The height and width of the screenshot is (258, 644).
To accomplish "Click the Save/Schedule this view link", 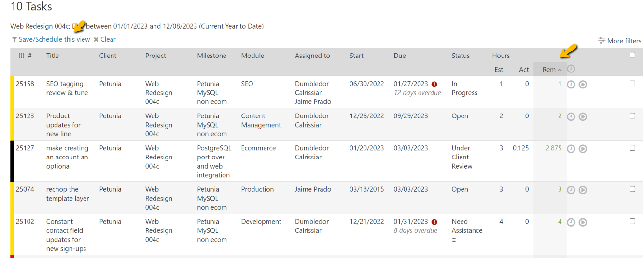I will 54,39.
